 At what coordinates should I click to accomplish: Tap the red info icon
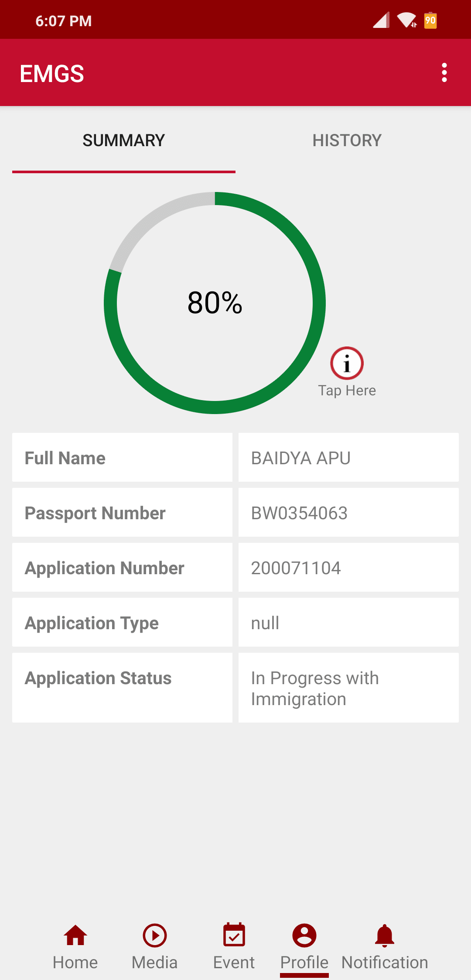click(347, 363)
